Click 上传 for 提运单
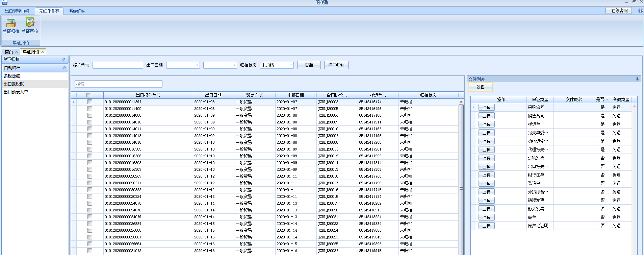 click(x=487, y=124)
